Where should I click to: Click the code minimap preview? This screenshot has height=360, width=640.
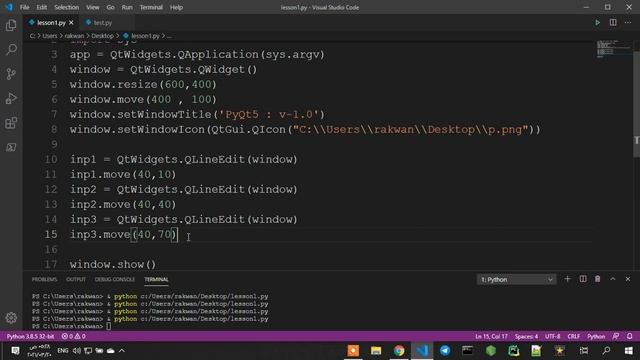pos(613,49)
